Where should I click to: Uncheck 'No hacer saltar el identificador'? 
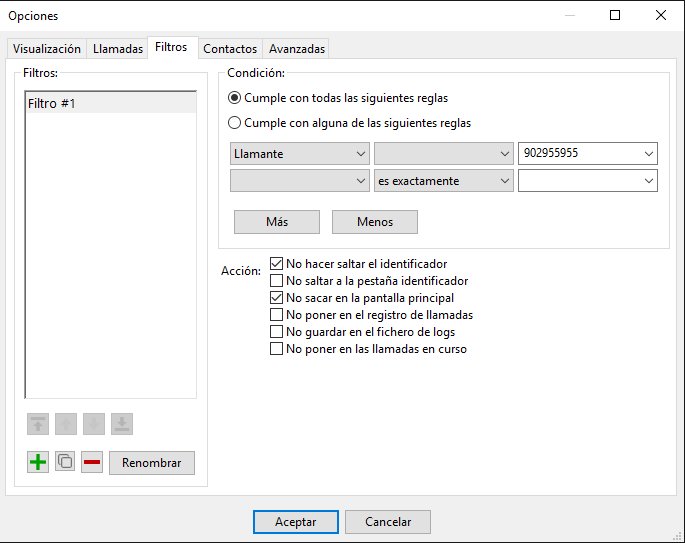point(278,264)
